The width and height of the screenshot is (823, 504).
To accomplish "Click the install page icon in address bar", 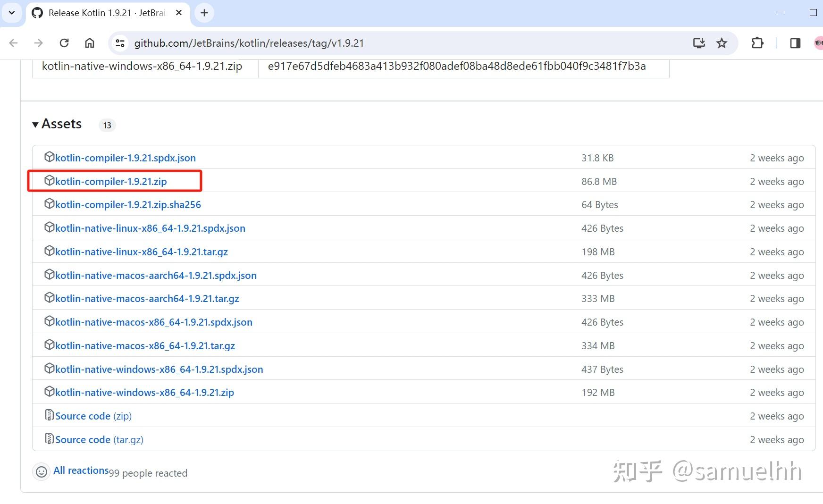I will point(698,43).
